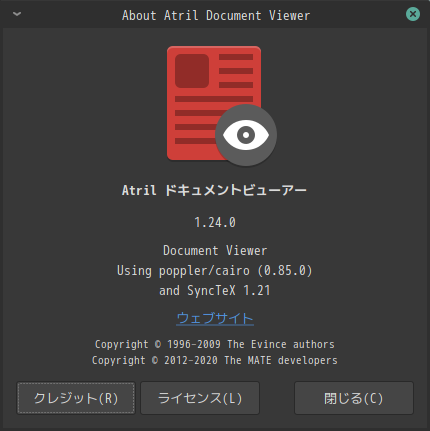Open the ウェブサイト website link
This screenshot has width=430, height=431.
(215, 318)
